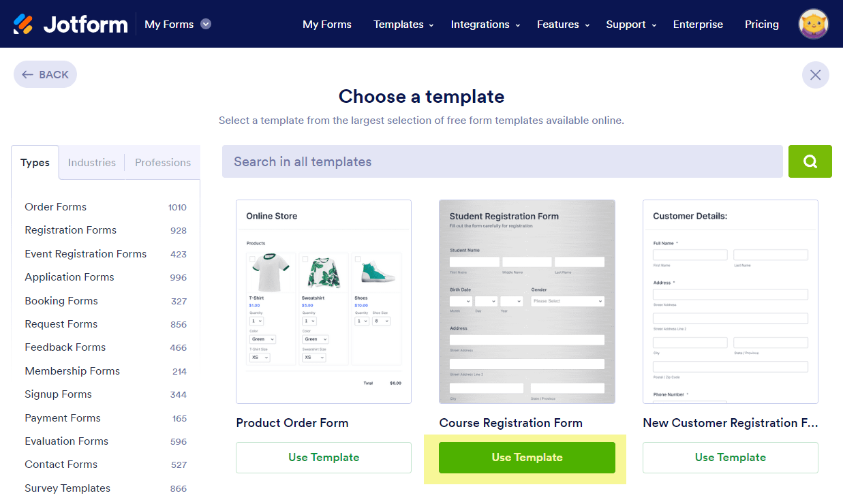Switch to the Professions tab

163,163
